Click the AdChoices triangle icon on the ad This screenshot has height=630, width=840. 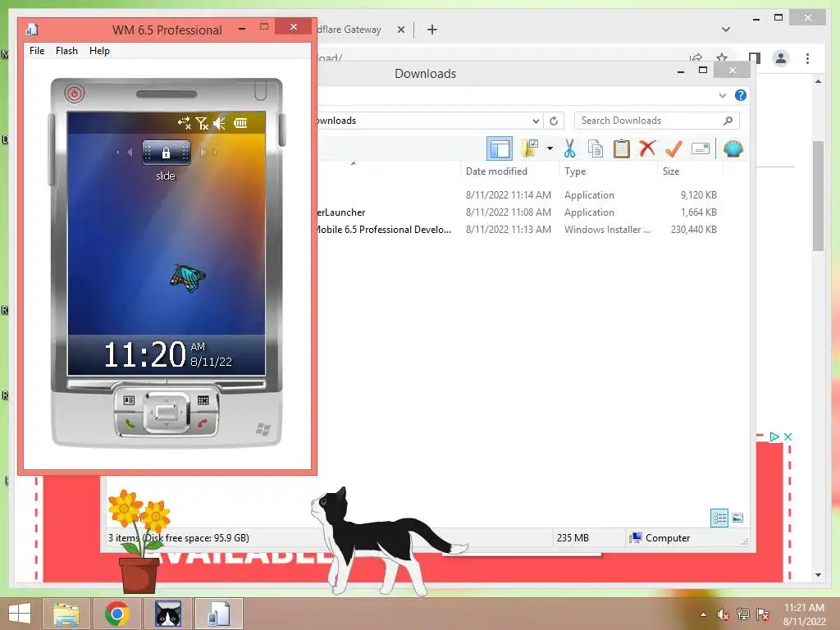point(774,436)
